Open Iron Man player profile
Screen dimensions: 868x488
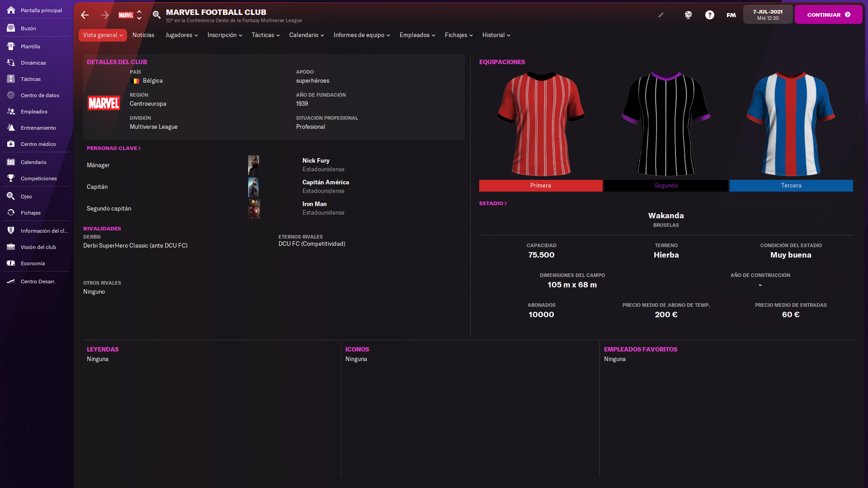click(x=314, y=204)
